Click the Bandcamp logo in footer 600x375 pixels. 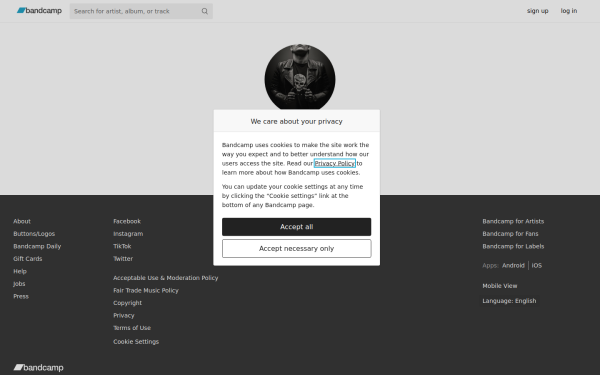click(38, 368)
